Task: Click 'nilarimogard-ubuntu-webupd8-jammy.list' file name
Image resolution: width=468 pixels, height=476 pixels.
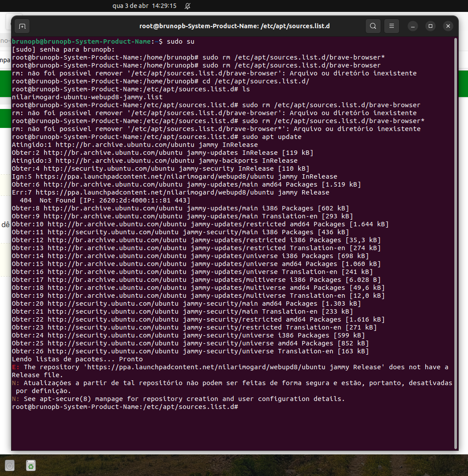Action: pos(87,97)
